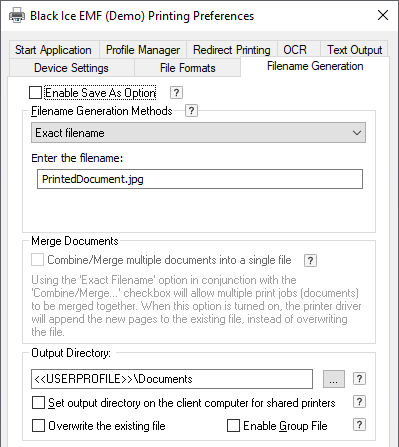Open the Exact filename method dropdown
This screenshot has height=447, width=399.
coord(198,133)
